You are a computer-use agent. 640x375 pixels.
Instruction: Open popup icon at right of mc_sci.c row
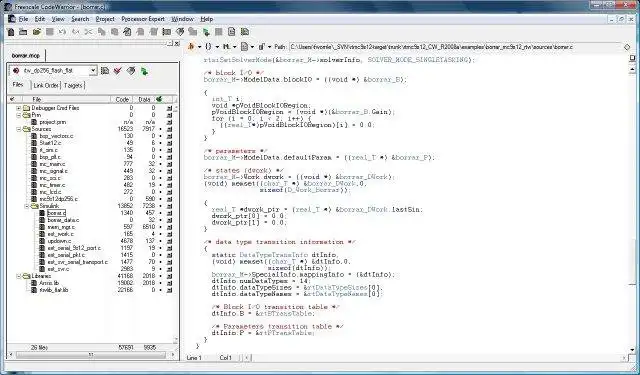tap(169, 178)
